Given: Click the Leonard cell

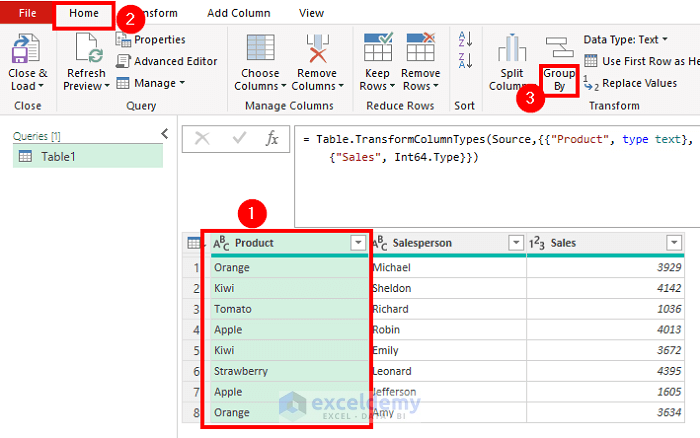Looking at the screenshot, I should (x=449, y=371).
